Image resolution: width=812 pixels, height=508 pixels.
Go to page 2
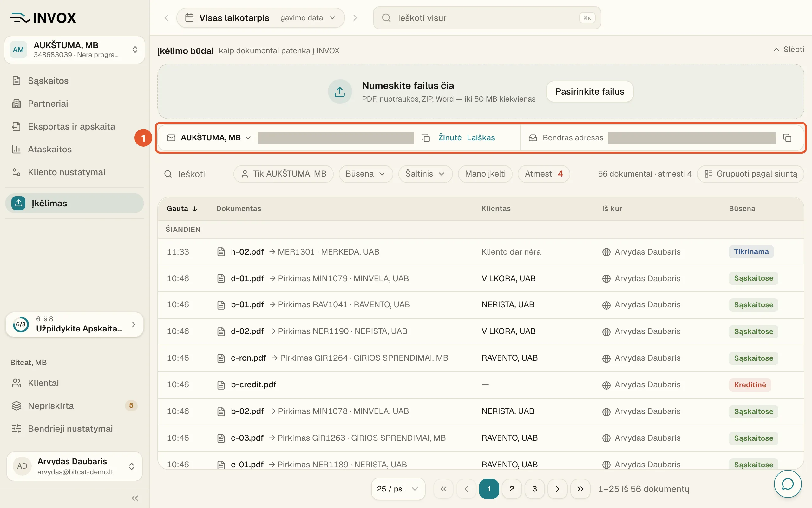coord(512,489)
